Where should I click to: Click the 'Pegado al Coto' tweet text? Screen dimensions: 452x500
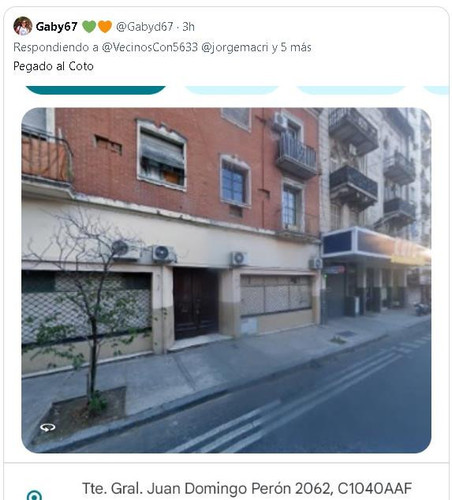click(53, 66)
